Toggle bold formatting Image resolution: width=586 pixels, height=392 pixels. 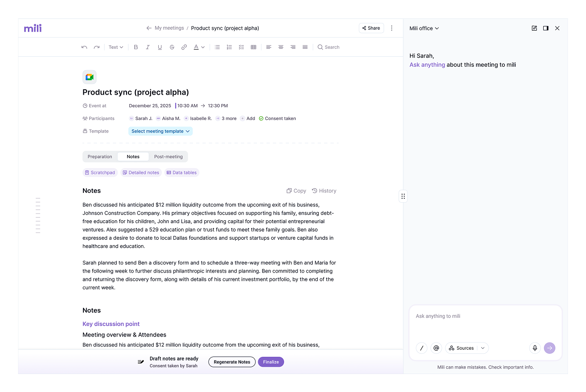click(x=136, y=47)
